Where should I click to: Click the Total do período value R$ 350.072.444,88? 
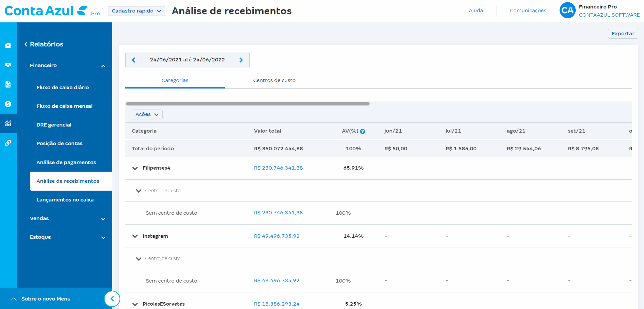pos(278,149)
